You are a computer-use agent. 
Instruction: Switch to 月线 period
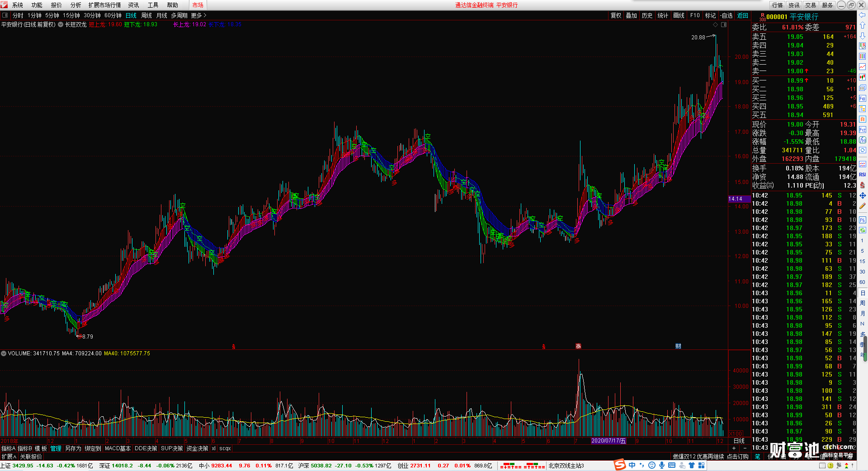162,15
